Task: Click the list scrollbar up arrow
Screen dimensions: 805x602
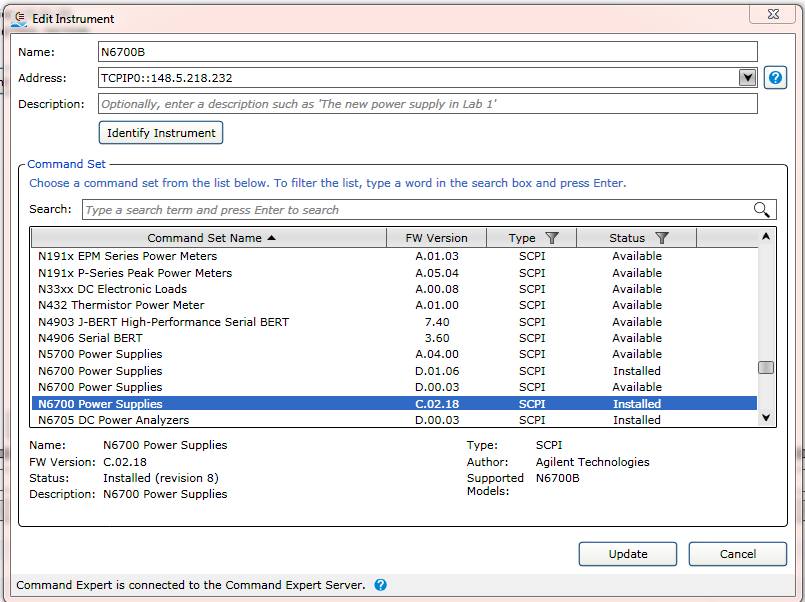Action: [766, 237]
